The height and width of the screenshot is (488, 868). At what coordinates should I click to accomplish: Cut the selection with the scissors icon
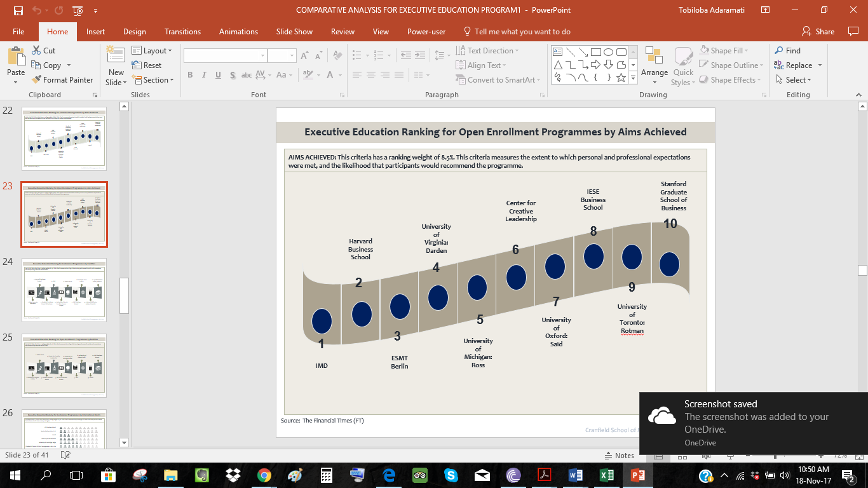pyautogui.click(x=36, y=51)
